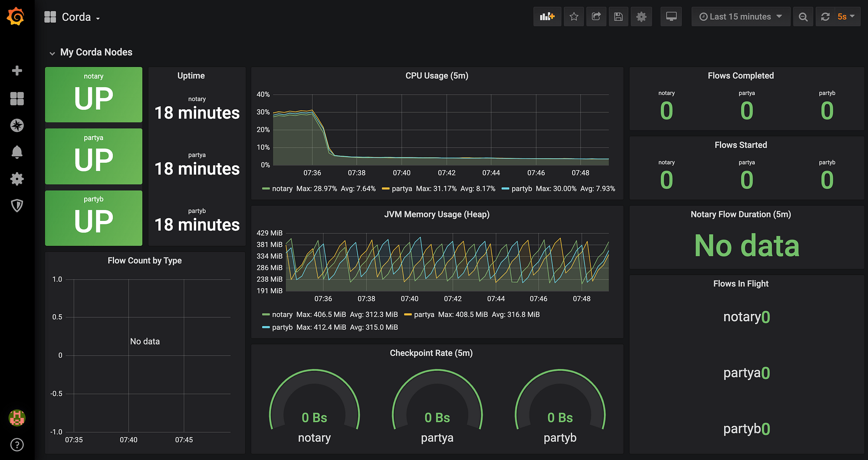
Task: Open the 5s refresh interval dropdown
Action: point(846,17)
